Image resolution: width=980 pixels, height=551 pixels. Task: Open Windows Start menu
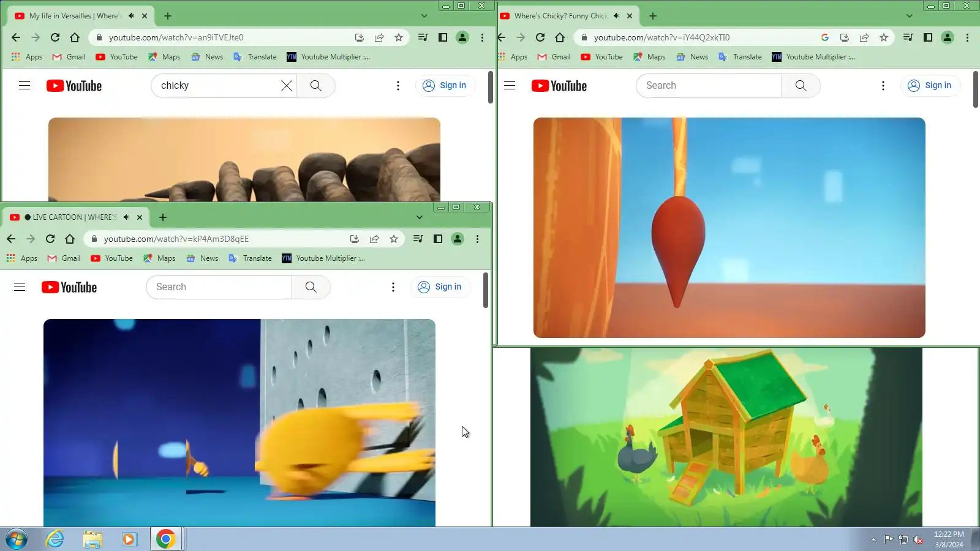[16, 539]
